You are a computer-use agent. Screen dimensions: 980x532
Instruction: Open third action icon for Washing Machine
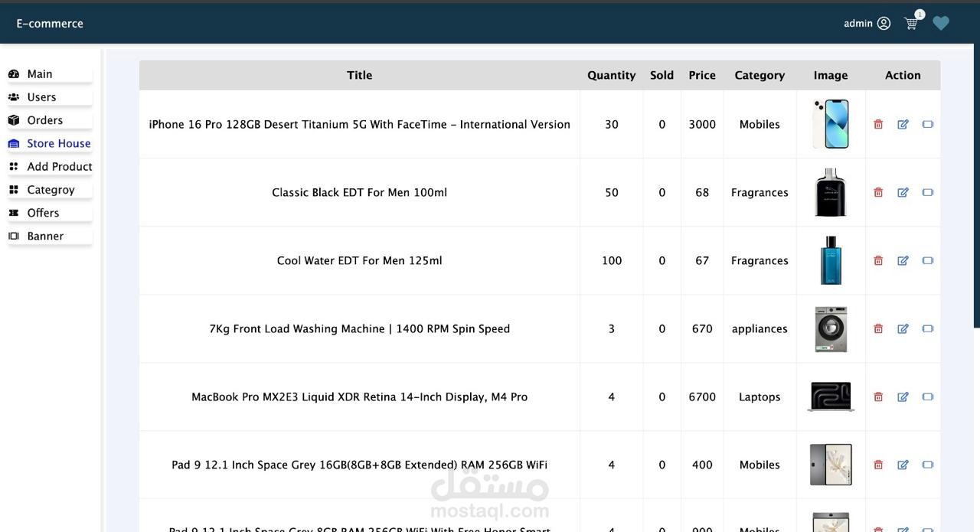point(928,328)
